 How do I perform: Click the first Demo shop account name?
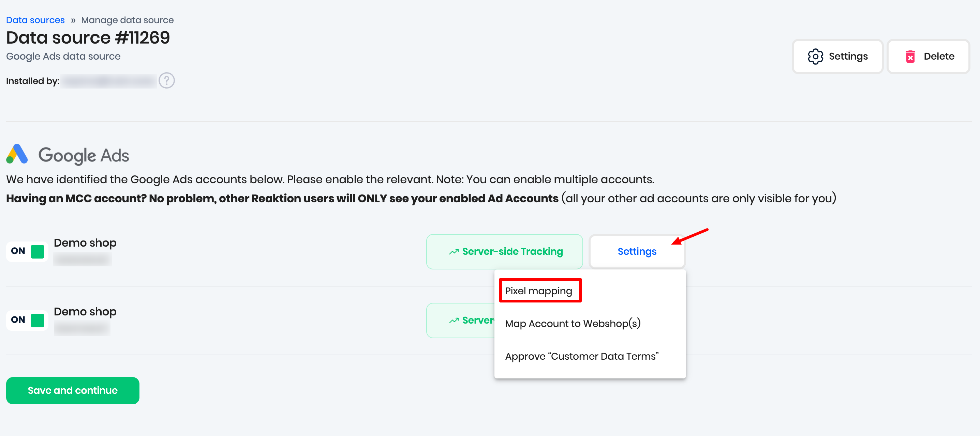pos(85,243)
